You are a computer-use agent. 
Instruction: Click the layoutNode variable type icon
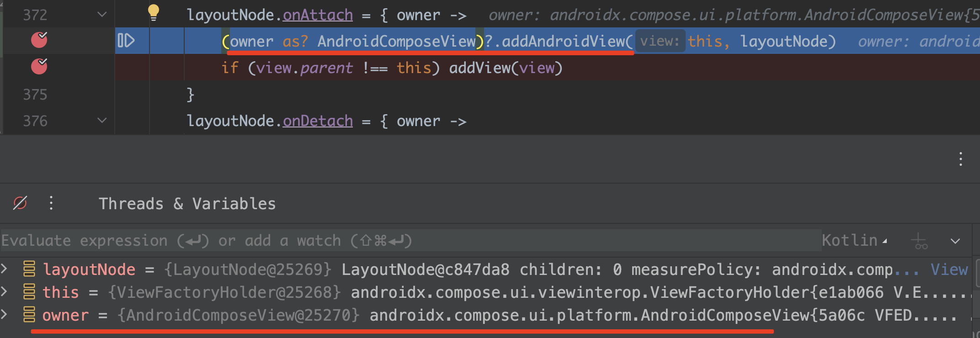click(29, 269)
